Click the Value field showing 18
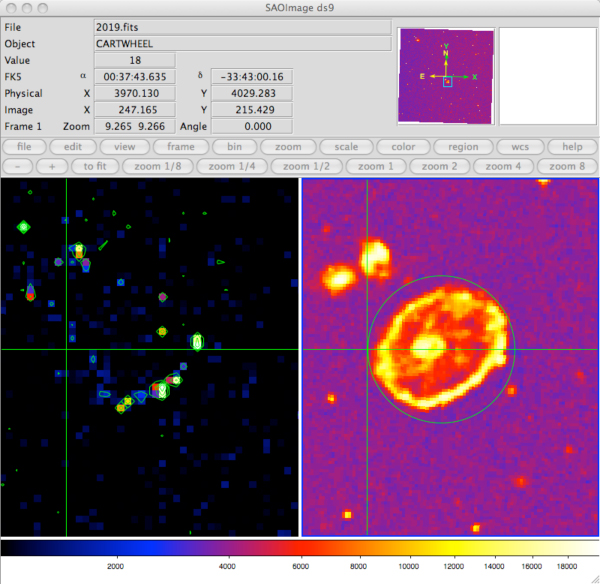The image size is (600, 584). point(135,60)
